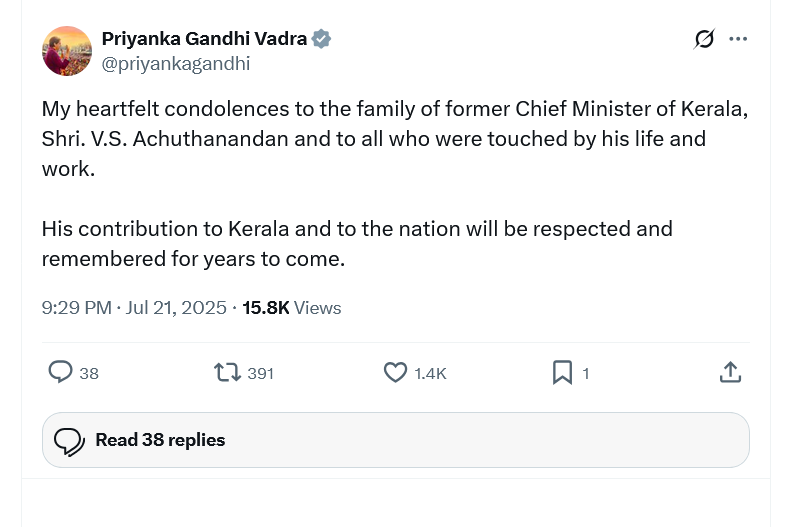The image size is (790, 527).
Task: Click the 1.4K likes count
Action: click(430, 373)
